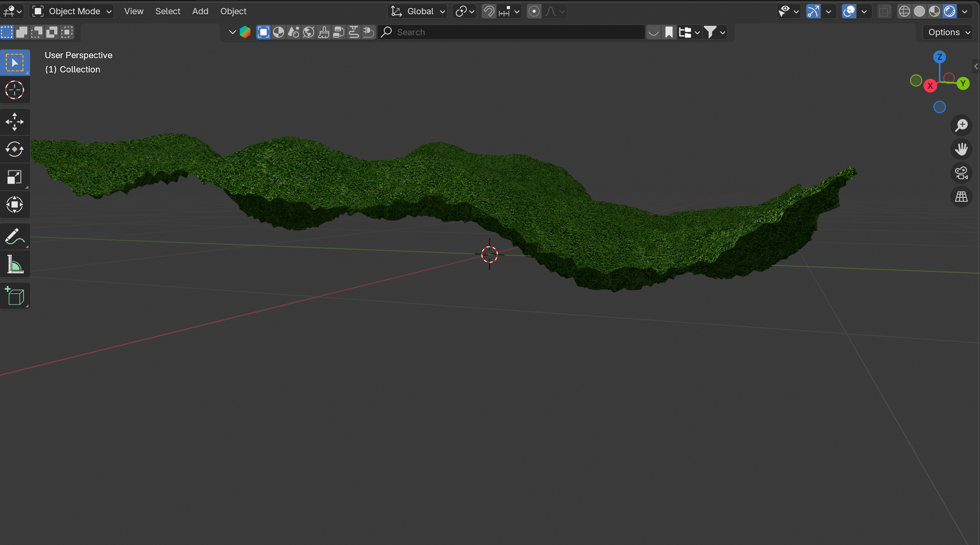Open the View menu
The image size is (980, 545).
pyautogui.click(x=134, y=11)
